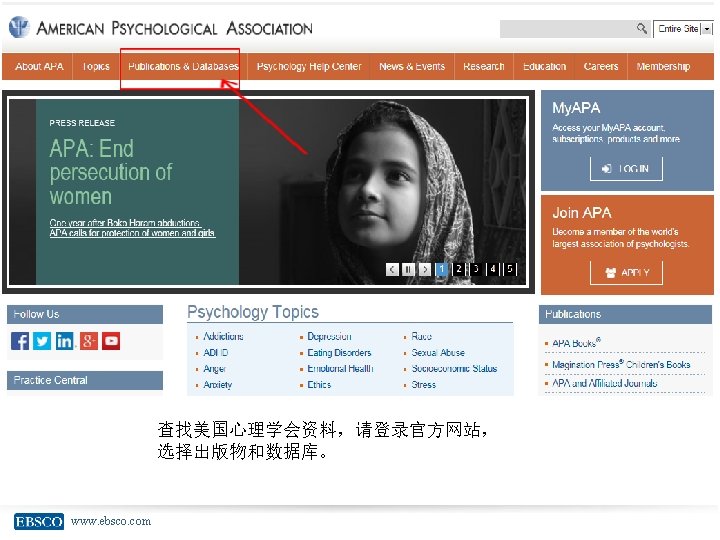Viewport: 720px width, 540px height.
Task: Open the Facebook icon under Follow Us
Action: [20, 341]
